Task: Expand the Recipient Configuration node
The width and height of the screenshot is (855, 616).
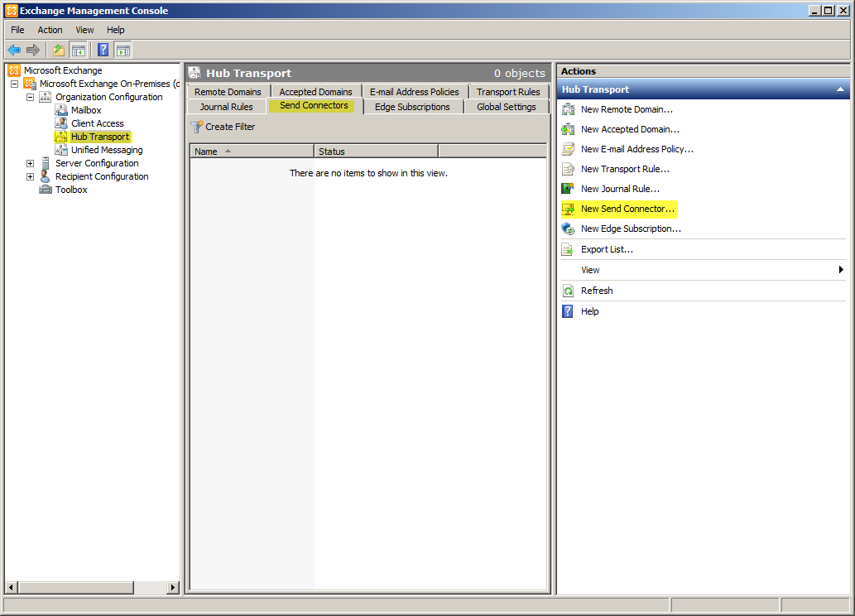Action: tap(31, 176)
